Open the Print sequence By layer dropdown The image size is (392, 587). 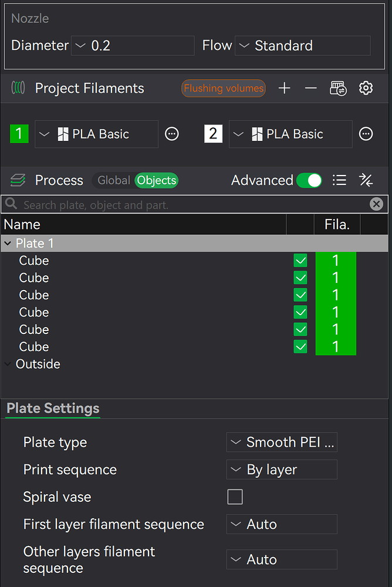pyautogui.click(x=282, y=470)
